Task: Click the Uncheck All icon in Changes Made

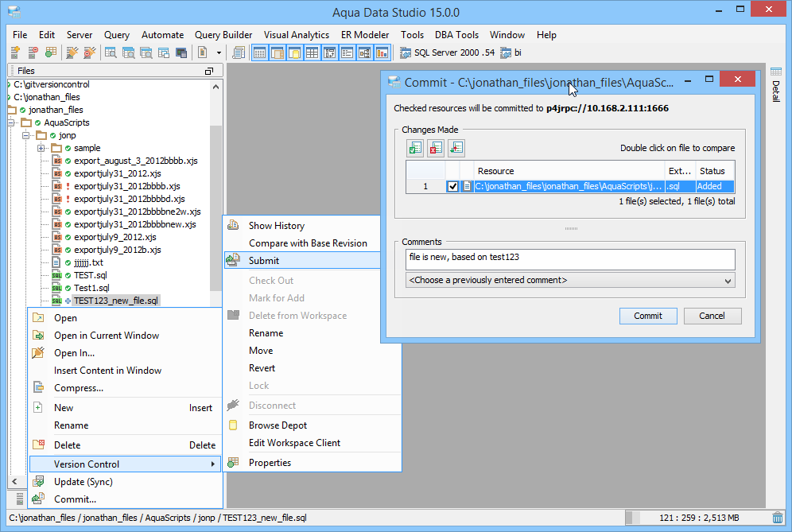Action: coord(436,148)
